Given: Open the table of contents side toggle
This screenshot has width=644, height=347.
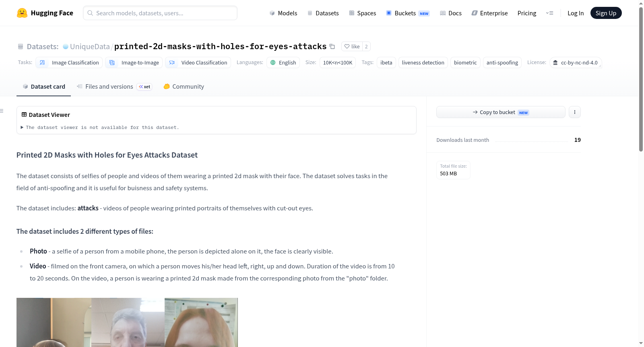Looking at the screenshot, I should click(x=2, y=111).
